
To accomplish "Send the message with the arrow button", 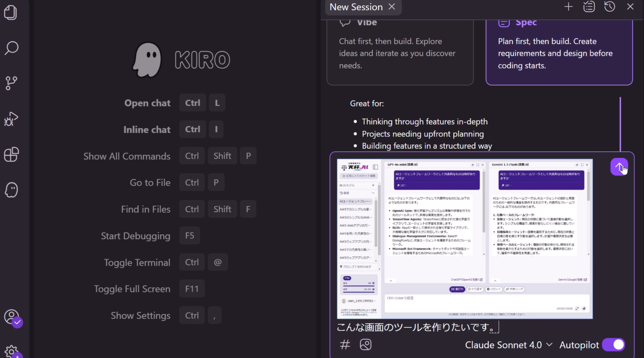I will point(619,167).
